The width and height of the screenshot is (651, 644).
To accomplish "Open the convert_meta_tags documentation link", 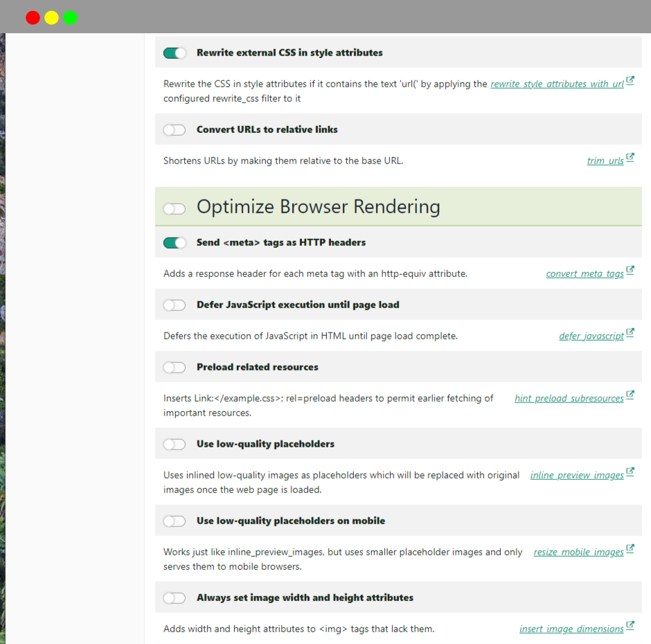I will pos(585,274).
